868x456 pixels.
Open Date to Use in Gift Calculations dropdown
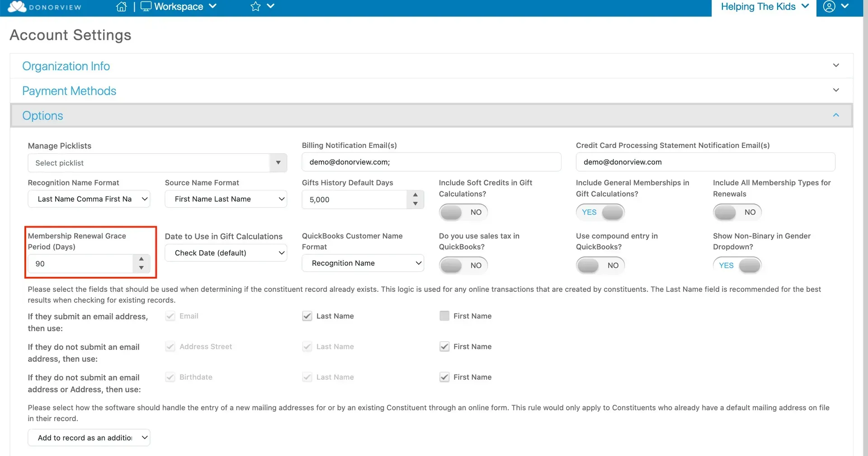click(226, 253)
